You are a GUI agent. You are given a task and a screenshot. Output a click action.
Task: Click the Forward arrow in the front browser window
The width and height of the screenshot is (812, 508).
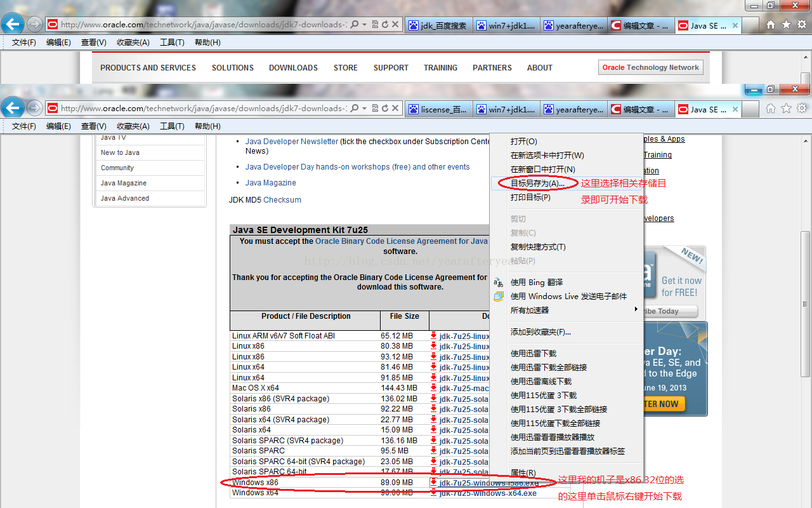(x=34, y=109)
